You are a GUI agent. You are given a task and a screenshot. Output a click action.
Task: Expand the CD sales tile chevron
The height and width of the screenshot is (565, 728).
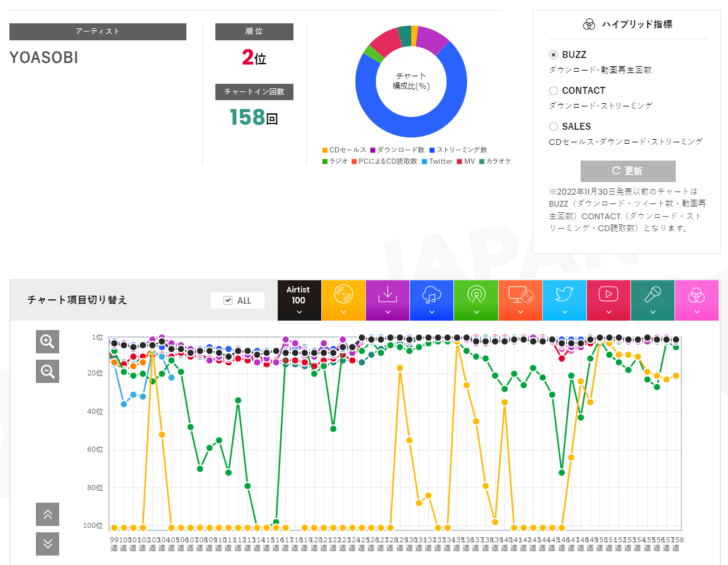click(x=343, y=312)
